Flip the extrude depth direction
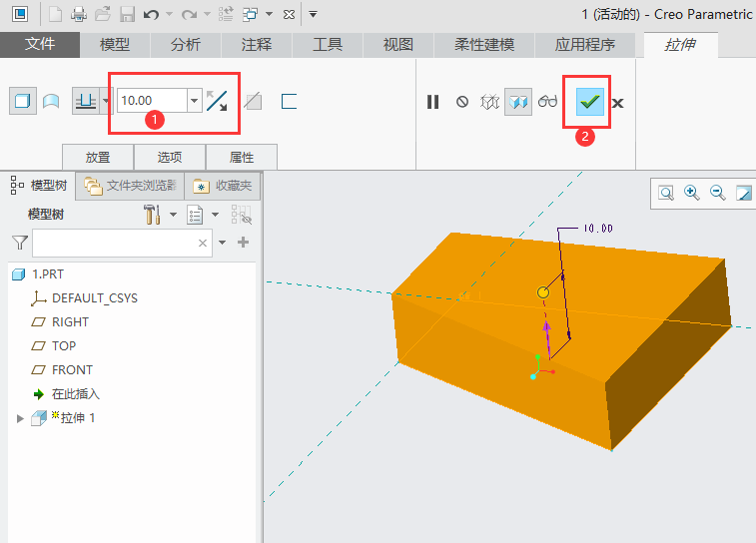Viewport: 756px width, 543px height. point(217,101)
